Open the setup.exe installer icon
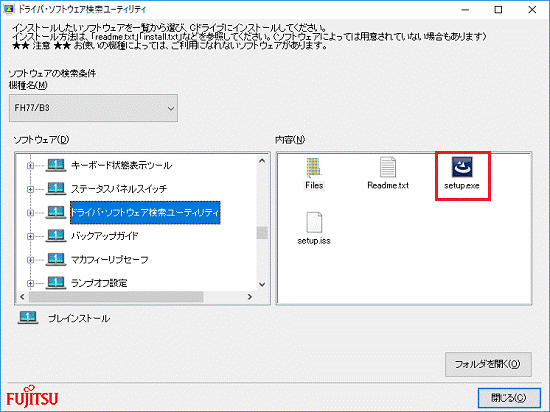 coord(462,167)
